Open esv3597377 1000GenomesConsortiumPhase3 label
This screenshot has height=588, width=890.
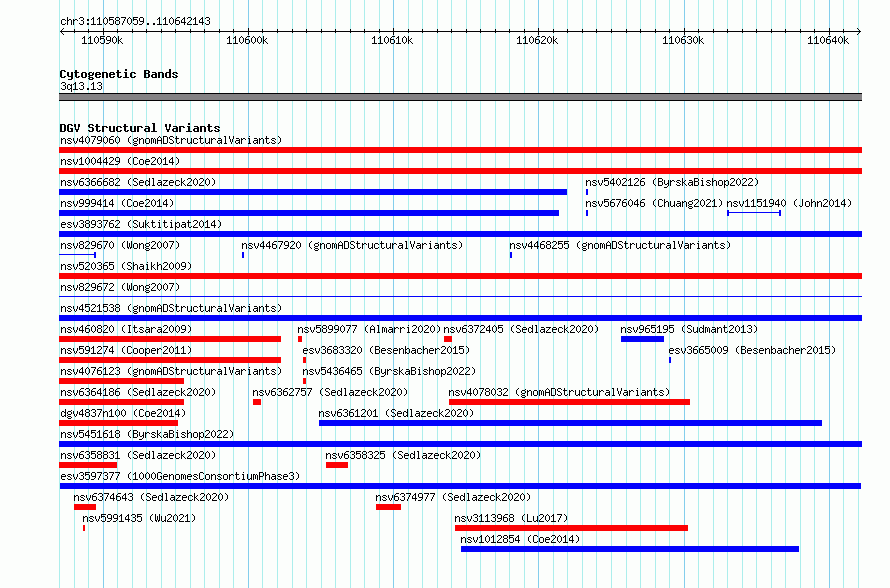click(180, 476)
